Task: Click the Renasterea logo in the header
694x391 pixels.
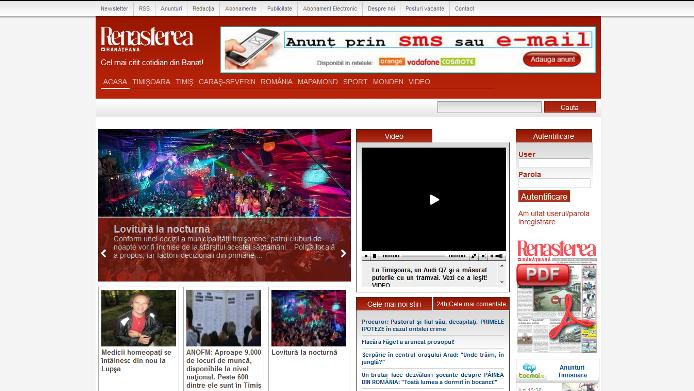Action: 147,39
